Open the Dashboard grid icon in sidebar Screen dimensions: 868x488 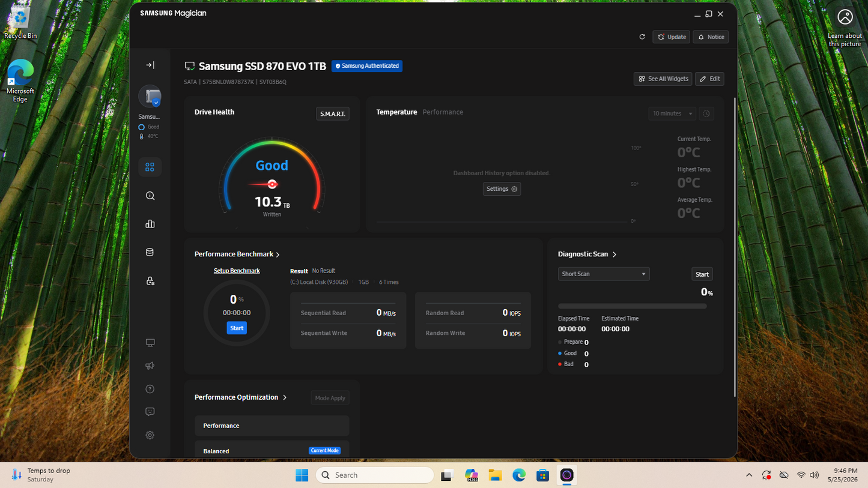pos(150,167)
